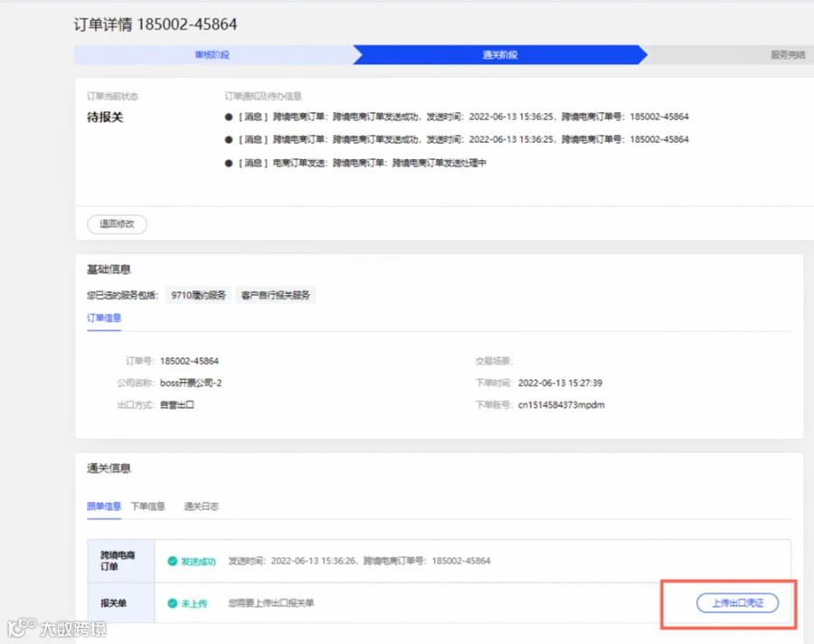Click order number 185002-45864 in 订单信息
This screenshot has height=644, width=814.
coord(189,361)
